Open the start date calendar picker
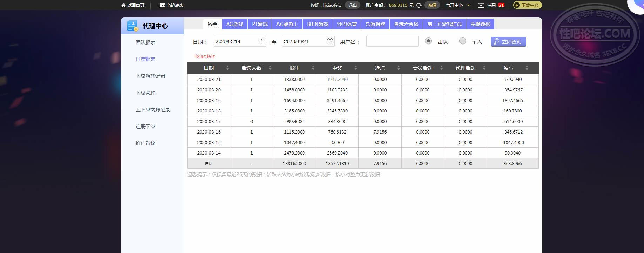Viewport: 644px width, 253px height. (x=261, y=41)
